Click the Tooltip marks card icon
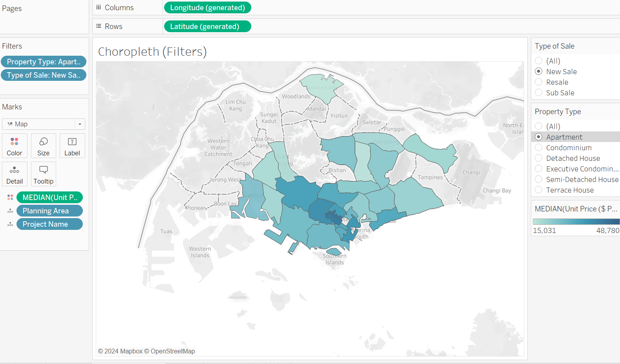The image size is (620, 364). point(43,174)
